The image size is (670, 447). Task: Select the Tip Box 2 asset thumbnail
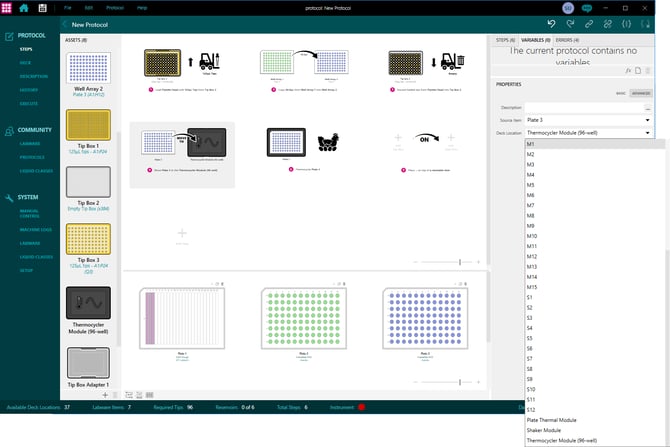[88, 182]
